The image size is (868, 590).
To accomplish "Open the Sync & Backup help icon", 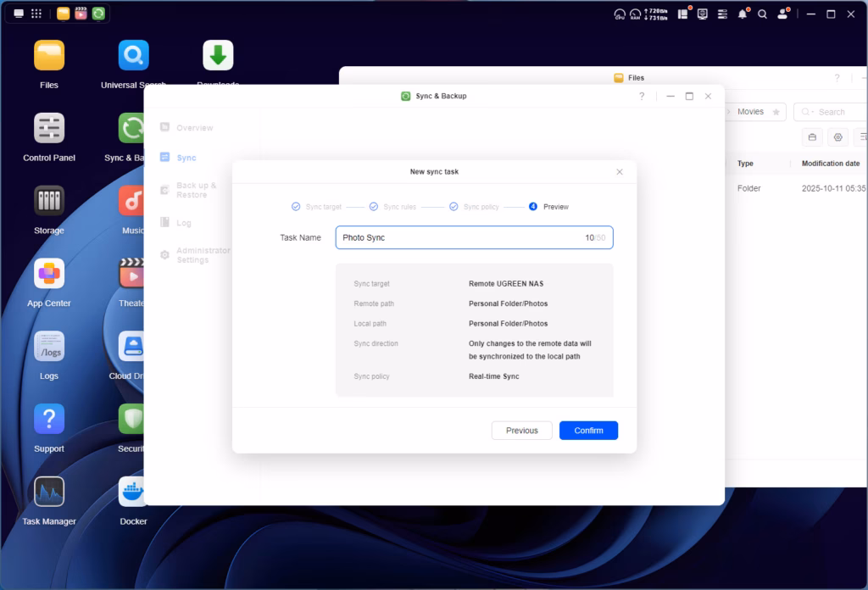I will coord(642,97).
